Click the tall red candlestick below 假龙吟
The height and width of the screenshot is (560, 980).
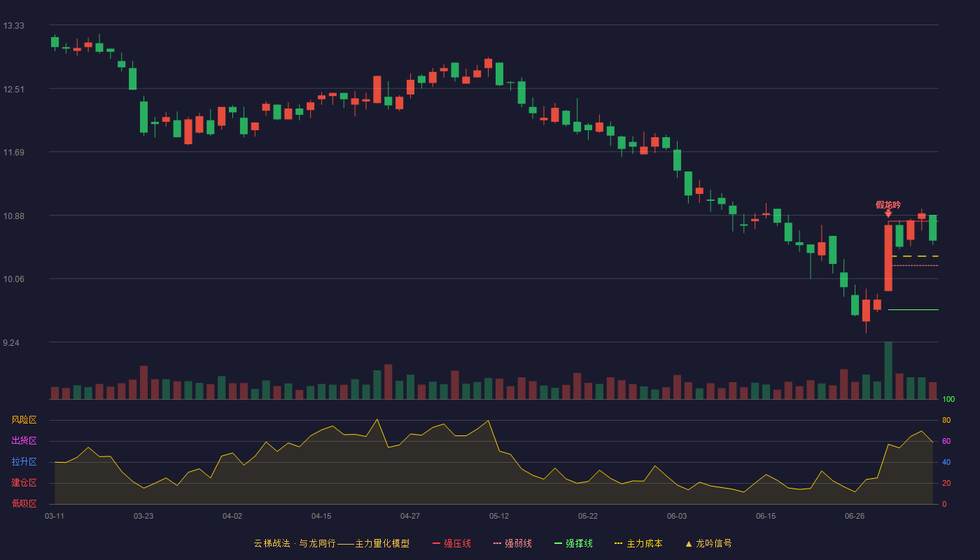click(x=888, y=258)
